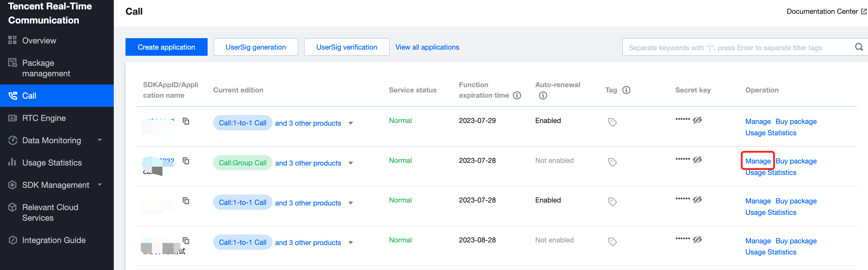
Task: Edit tag in 2023-07-29 row
Action: [x=612, y=122]
